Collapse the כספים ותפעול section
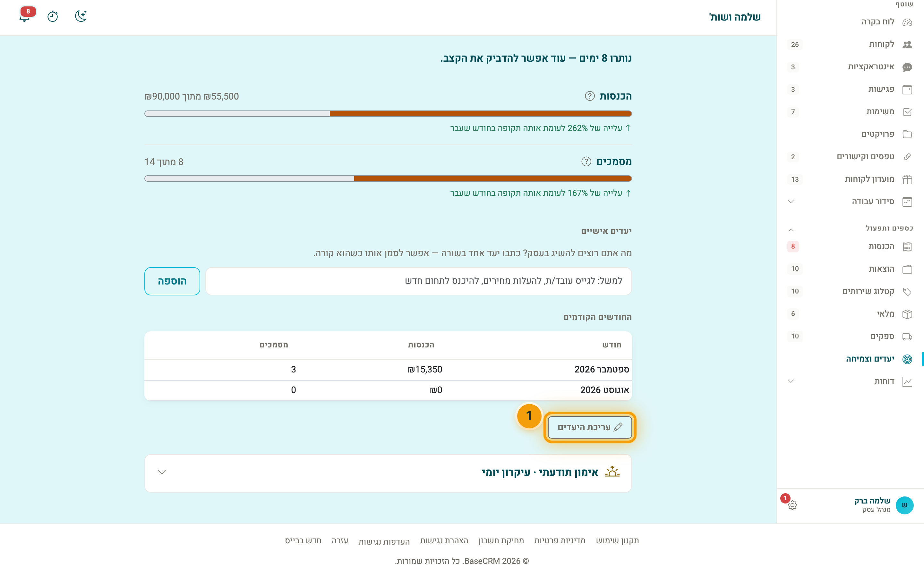924x578 pixels. pos(791,230)
